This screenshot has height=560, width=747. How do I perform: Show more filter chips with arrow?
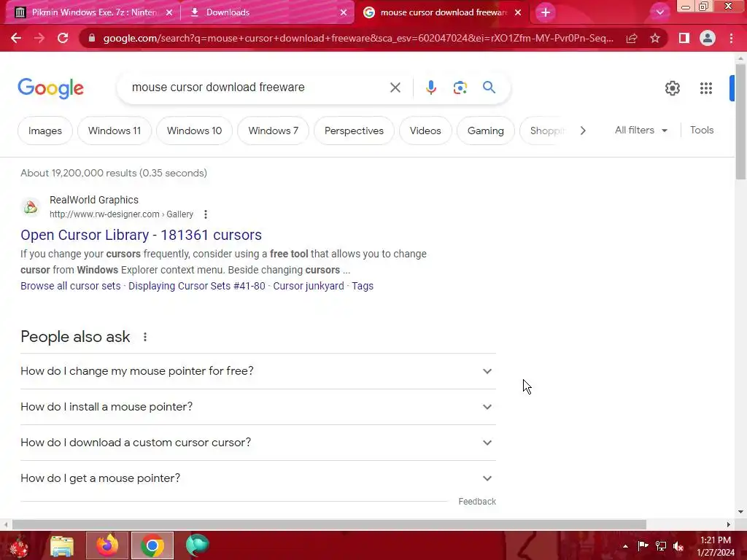click(583, 131)
